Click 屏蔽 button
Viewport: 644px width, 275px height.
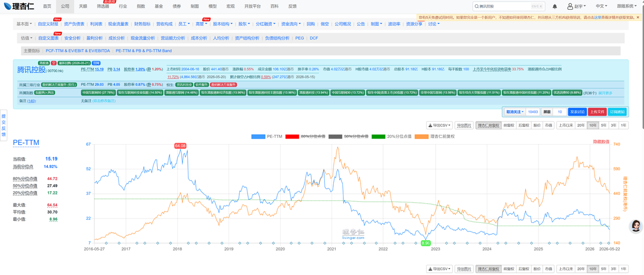[x=547, y=112]
